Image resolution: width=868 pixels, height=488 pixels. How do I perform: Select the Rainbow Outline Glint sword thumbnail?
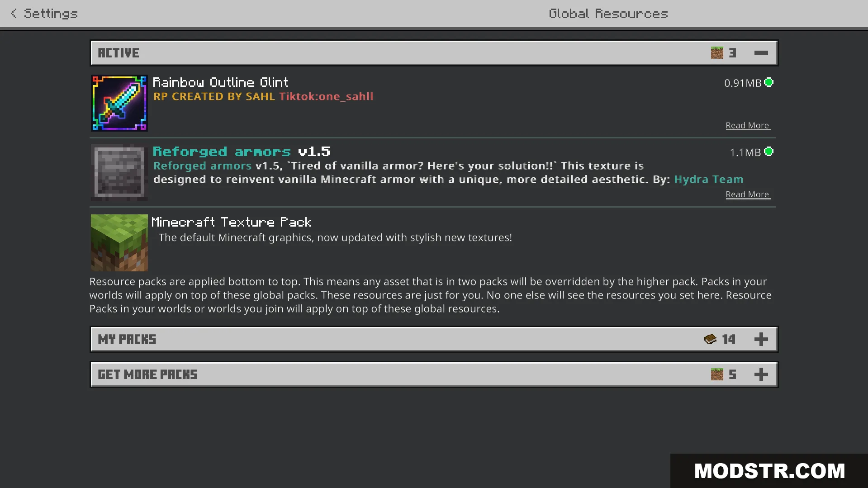119,103
